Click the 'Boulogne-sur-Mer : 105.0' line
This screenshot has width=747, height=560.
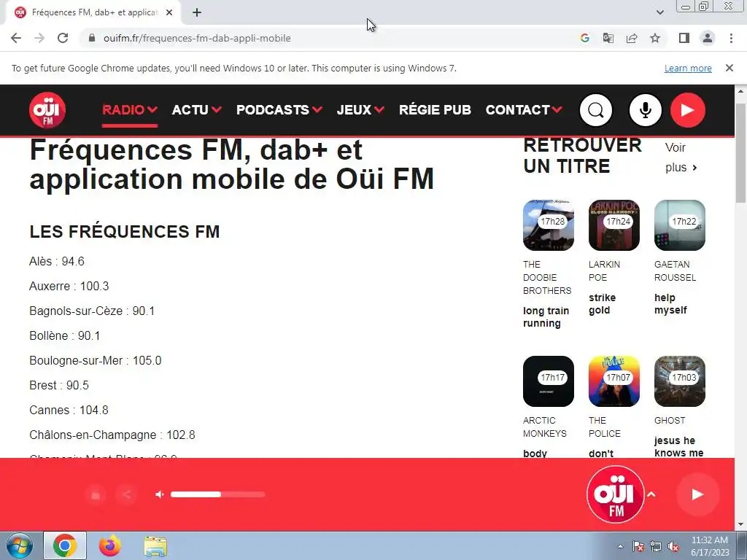pos(96,360)
